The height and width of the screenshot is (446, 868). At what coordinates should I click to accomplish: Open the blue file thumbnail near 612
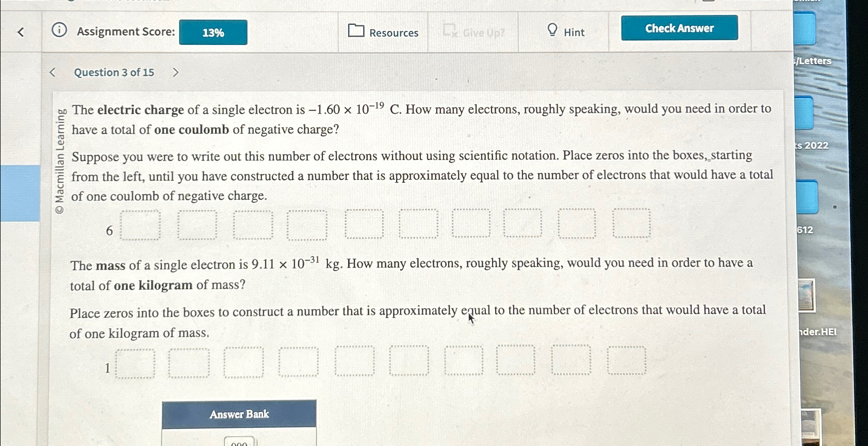[x=805, y=196]
